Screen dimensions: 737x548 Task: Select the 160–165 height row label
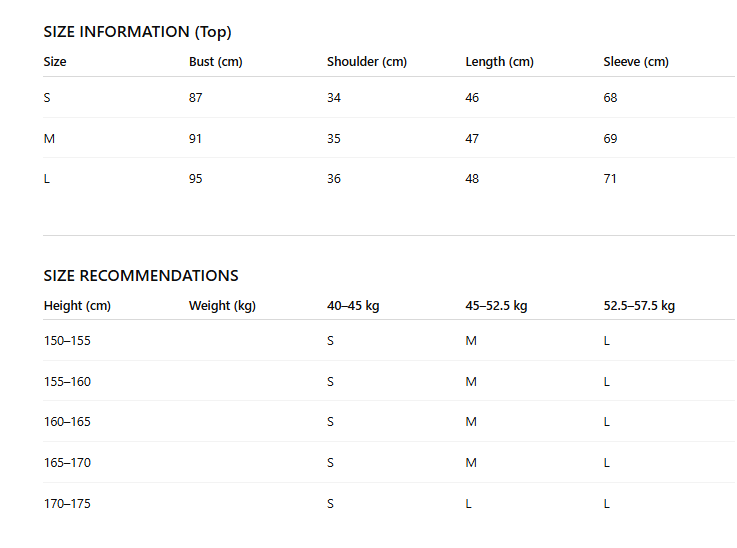pos(67,422)
